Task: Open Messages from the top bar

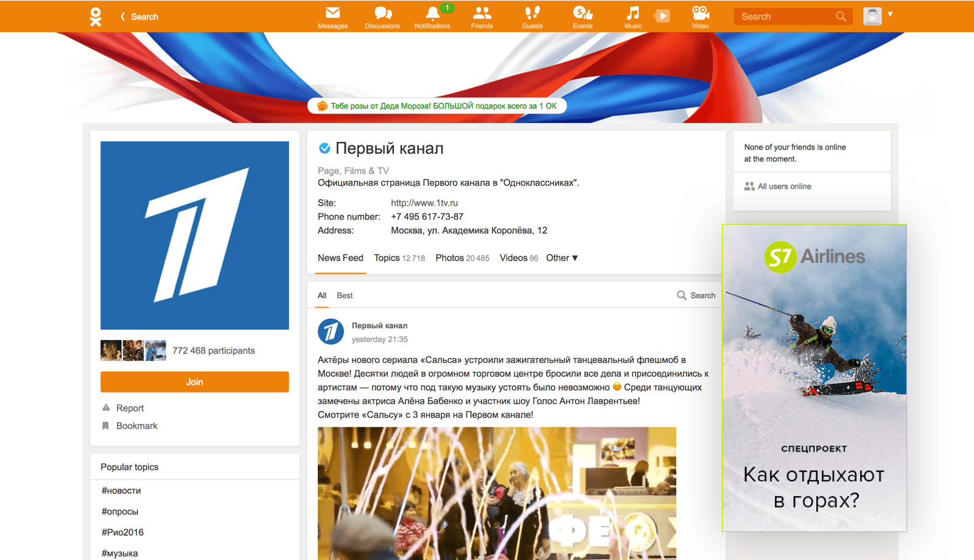Action: coord(332,17)
